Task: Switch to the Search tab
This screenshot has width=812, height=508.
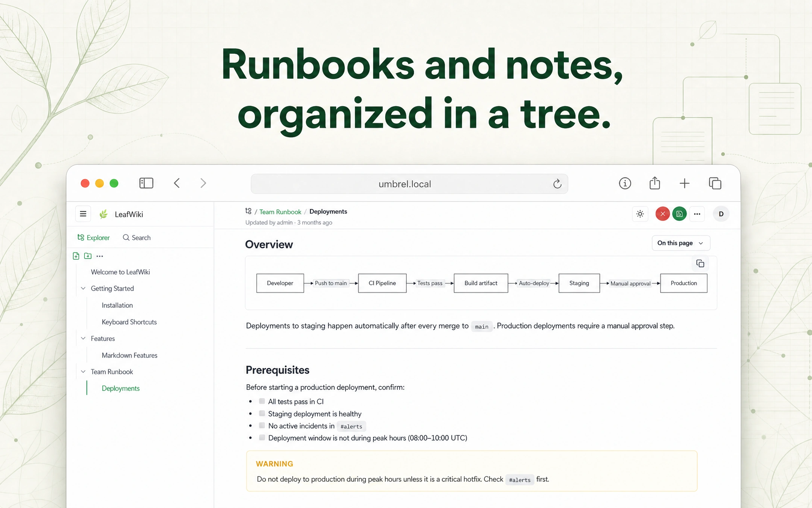Action: (x=136, y=237)
